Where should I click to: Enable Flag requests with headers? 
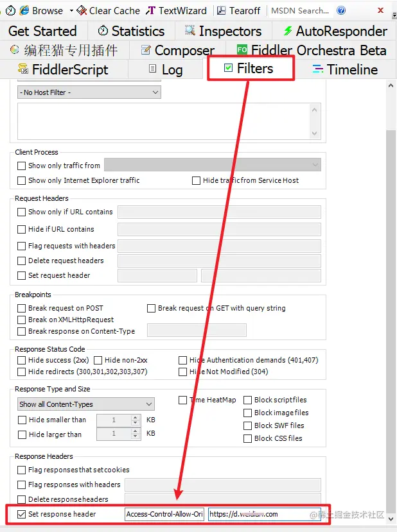[21, 246]
